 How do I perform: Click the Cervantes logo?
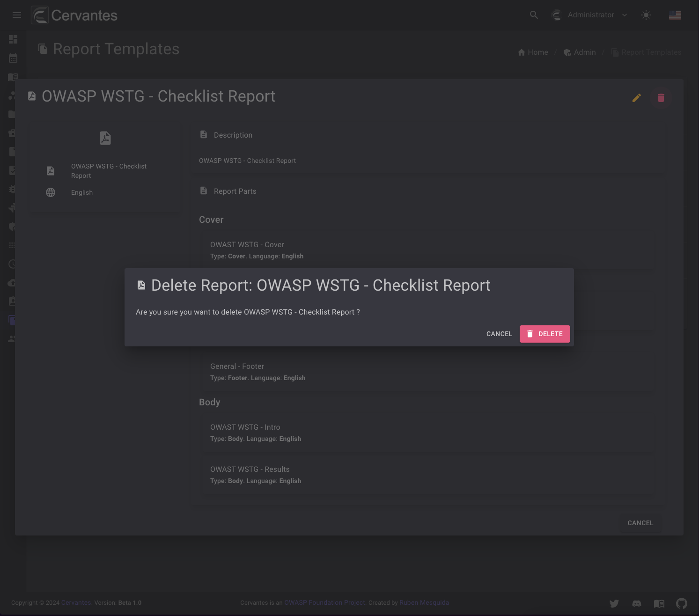[x=74, y=15]
